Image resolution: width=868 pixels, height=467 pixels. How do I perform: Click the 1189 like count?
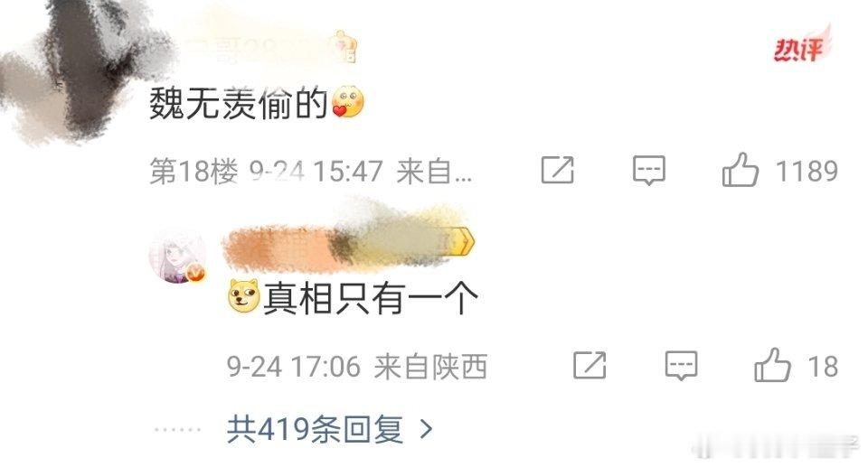807,171
